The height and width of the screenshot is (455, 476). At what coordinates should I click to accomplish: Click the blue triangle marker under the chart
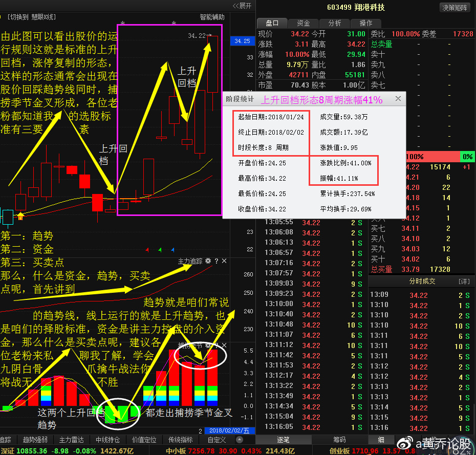coord(172,250)
